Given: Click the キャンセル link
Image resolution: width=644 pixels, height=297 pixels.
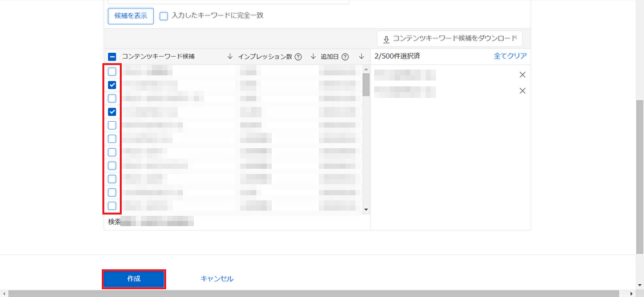Looking at the screenshot, I should pos(217,279).
